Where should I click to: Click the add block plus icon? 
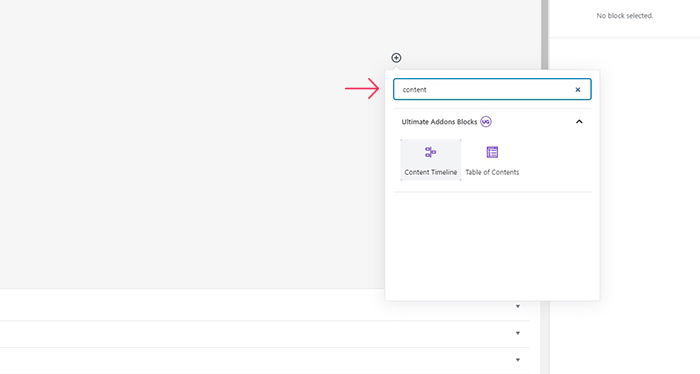(x=396, y=58)
